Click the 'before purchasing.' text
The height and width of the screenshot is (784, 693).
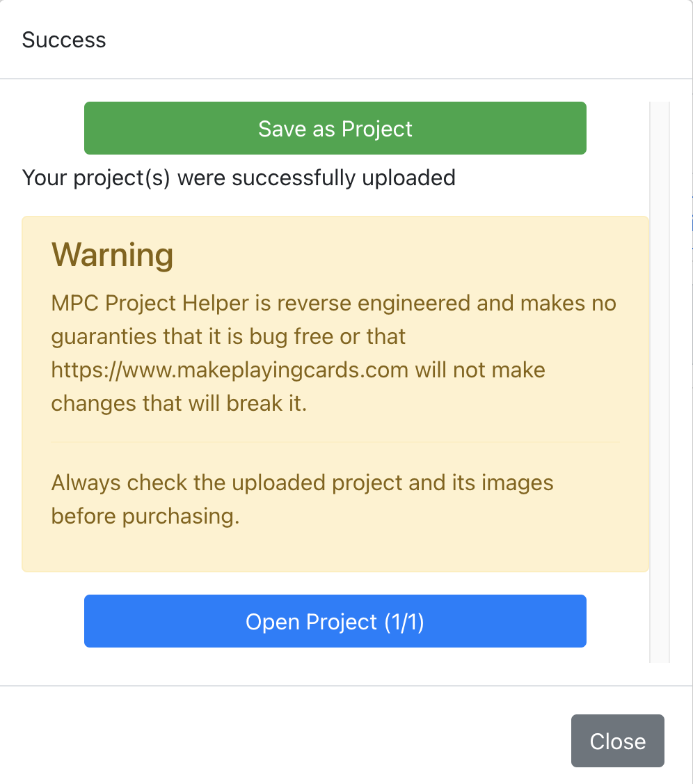(145, 516)
